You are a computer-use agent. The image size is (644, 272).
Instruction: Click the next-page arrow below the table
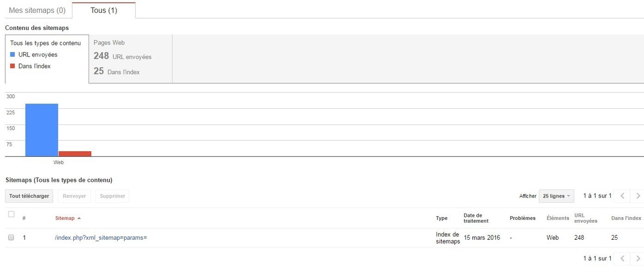pos(638,258)
